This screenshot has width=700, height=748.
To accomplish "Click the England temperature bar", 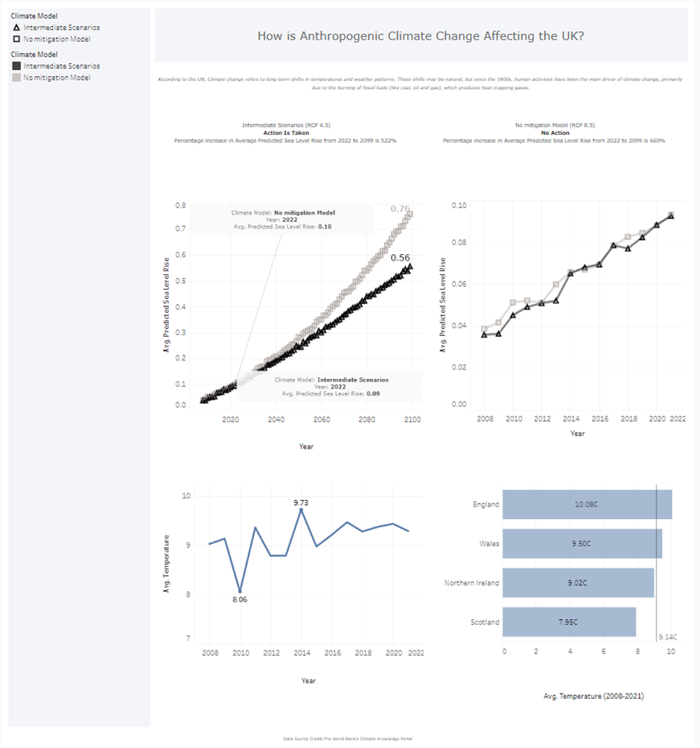I will [587, 504].
